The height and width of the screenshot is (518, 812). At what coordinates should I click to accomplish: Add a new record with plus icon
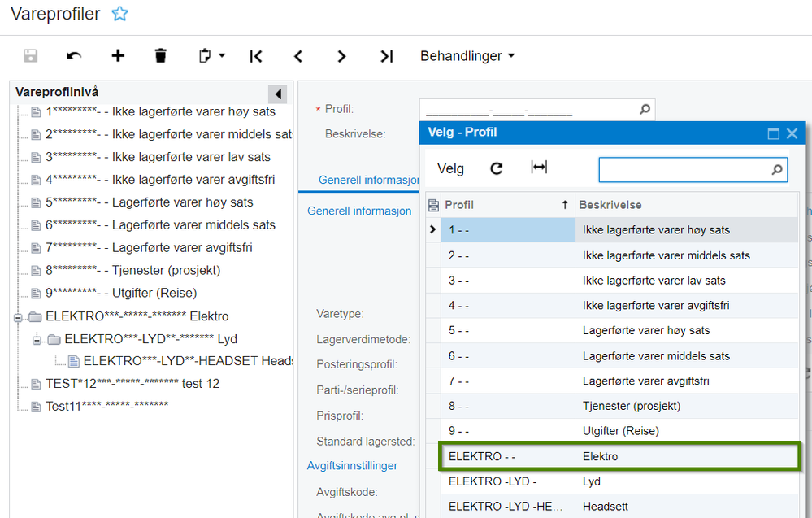[118, 55]
